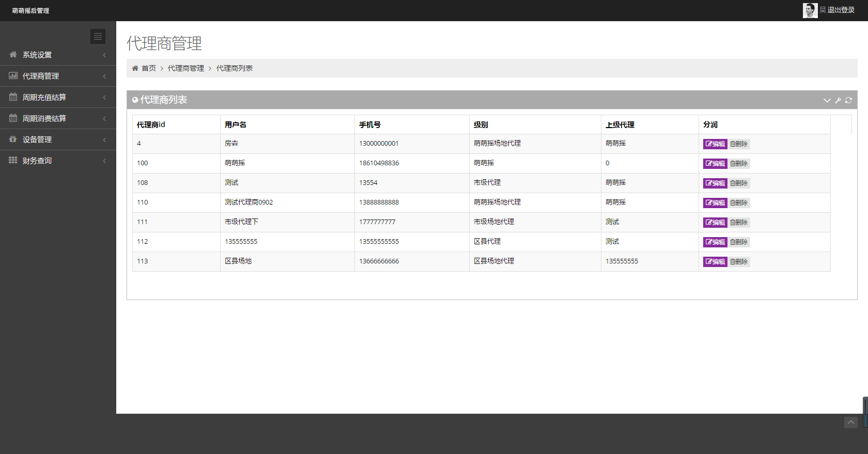Edit agent 房森 (id 4)
This screenshot has width=868, height=454.
click(x=715, y=144)
